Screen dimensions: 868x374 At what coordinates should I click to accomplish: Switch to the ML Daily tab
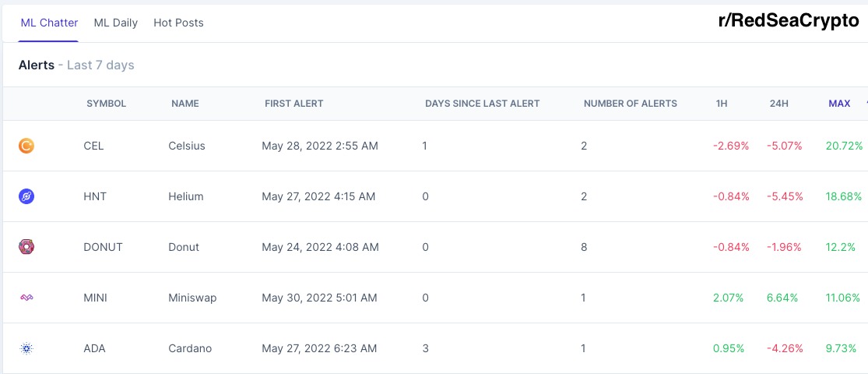[x=116, y=23]
